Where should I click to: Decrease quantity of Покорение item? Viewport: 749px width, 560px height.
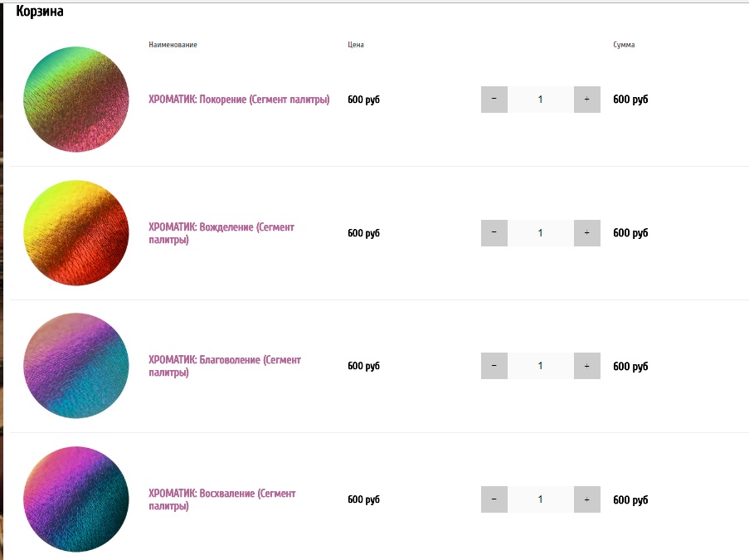(x=494, y=100)
